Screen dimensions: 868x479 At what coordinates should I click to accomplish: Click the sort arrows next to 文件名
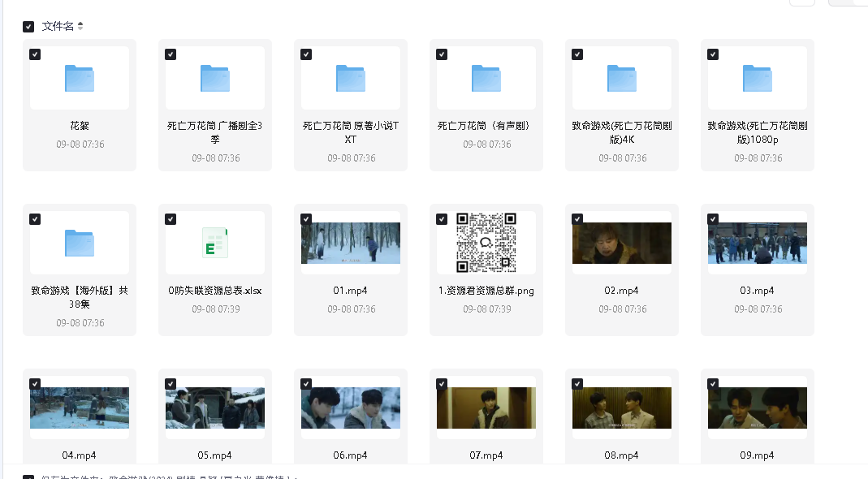click(x=80, y=27)
